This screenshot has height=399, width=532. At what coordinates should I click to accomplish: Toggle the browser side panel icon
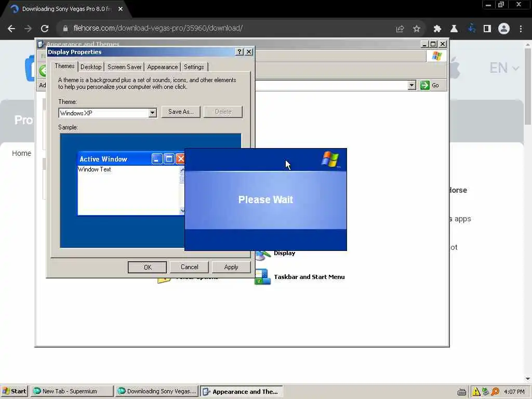(x=487, y=29)
